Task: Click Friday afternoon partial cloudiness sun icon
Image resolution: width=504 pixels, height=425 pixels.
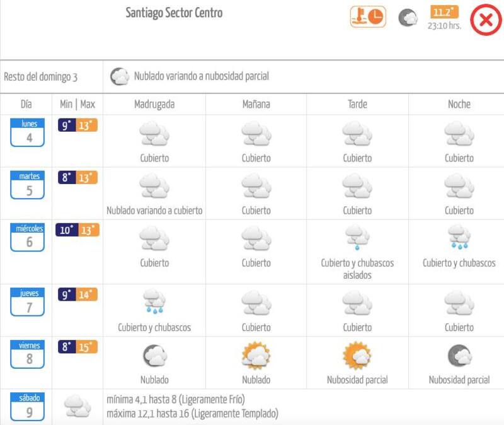Action: [x=357, y=356]
